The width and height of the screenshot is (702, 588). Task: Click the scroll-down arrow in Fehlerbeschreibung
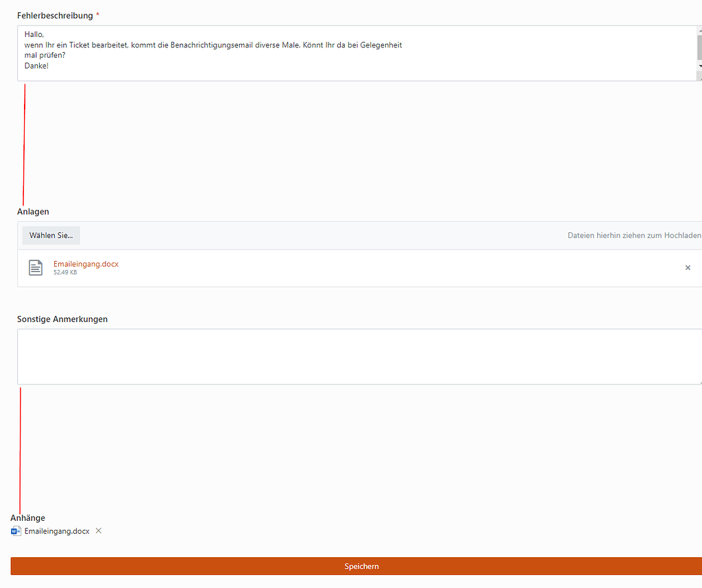point(699,66)
